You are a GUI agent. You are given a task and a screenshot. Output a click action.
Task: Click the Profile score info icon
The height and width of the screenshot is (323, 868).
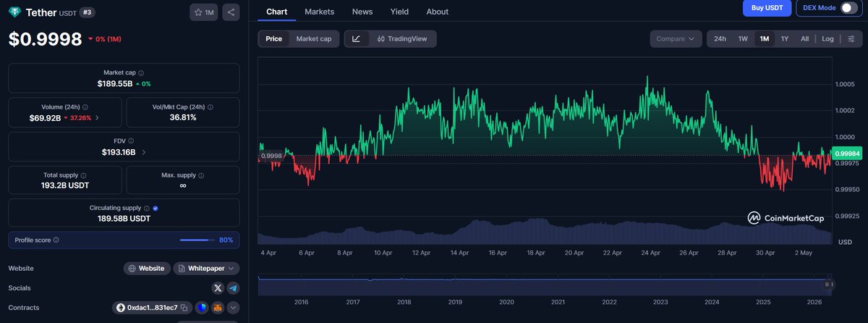pyautogui.click(x=56, y=240)
